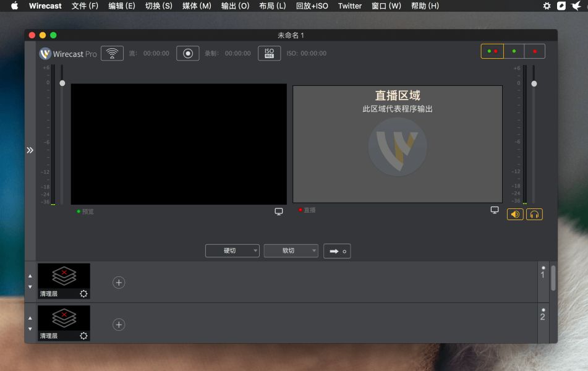Screen dimensions: 588x371
Task: Adjust the left preview volume slider
Action: tap(62, 83)
